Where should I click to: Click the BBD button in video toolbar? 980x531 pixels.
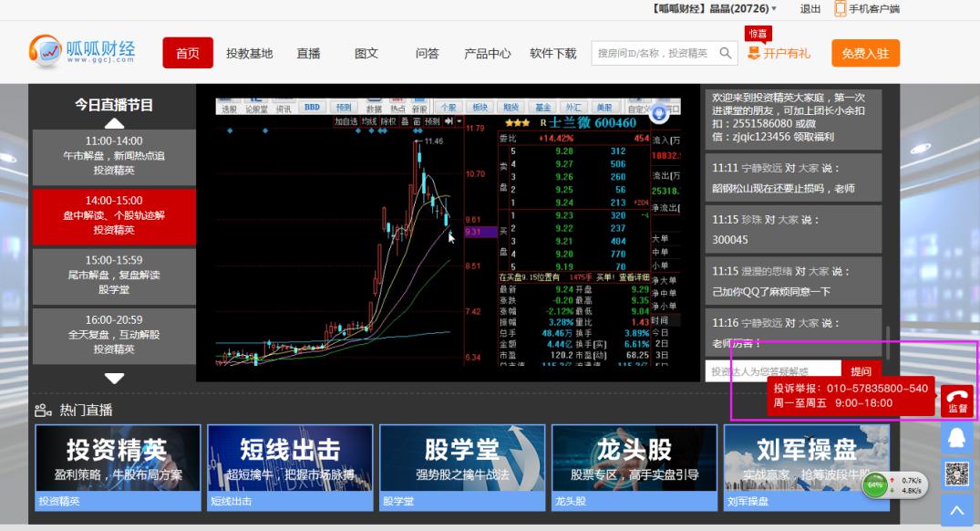pyautogui.click(x=312, y=107)
